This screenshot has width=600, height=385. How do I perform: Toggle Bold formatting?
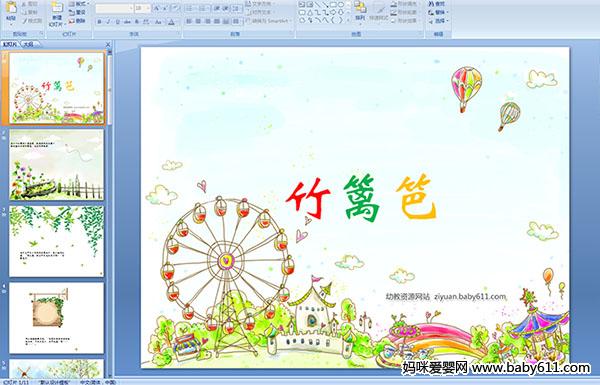[x=99, y=22]
